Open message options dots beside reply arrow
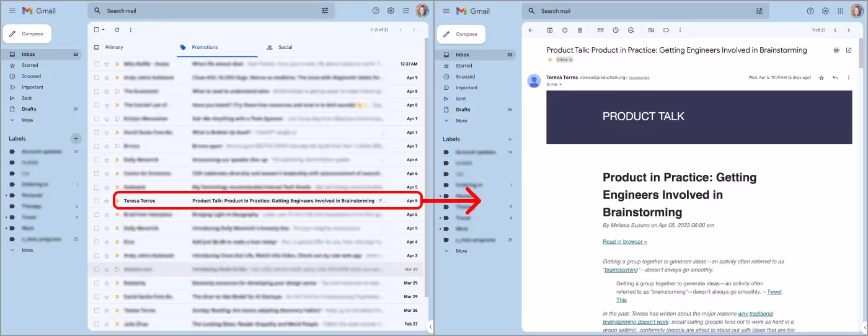The width and height of the screenshot is (868, 336). click(x=849, y=77)
